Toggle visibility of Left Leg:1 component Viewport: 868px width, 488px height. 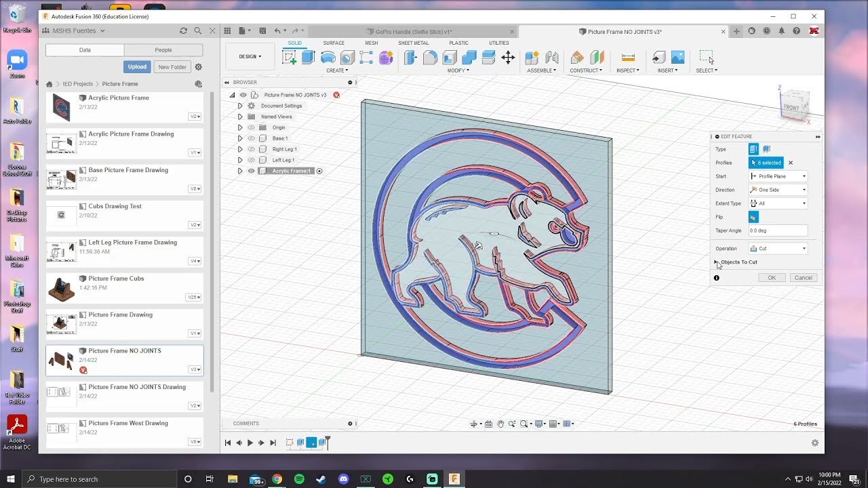coord(251,160)
